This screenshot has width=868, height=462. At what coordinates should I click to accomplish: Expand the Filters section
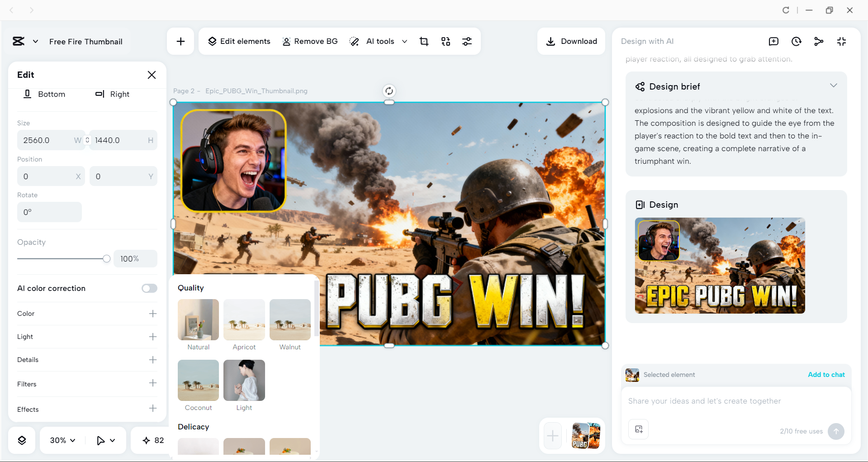tap(153, 383)
